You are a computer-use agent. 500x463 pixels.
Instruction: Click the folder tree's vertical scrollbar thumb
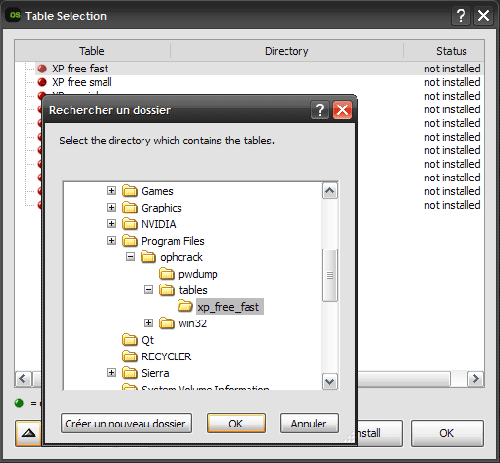330,275
